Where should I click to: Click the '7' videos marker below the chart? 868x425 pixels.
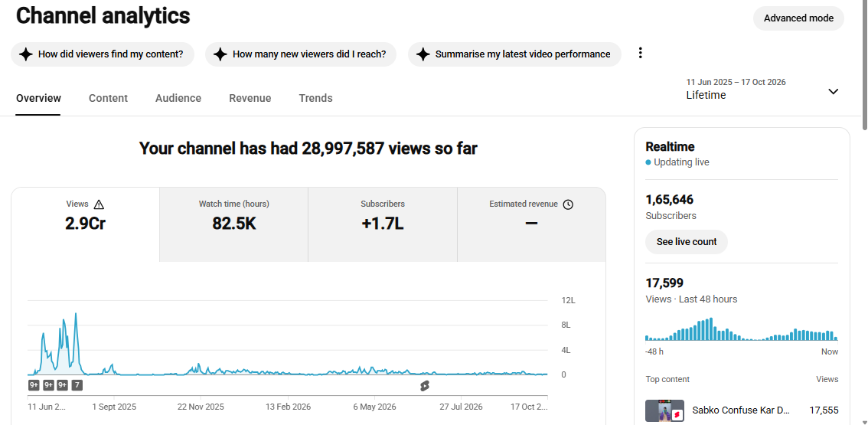point(77,385)
